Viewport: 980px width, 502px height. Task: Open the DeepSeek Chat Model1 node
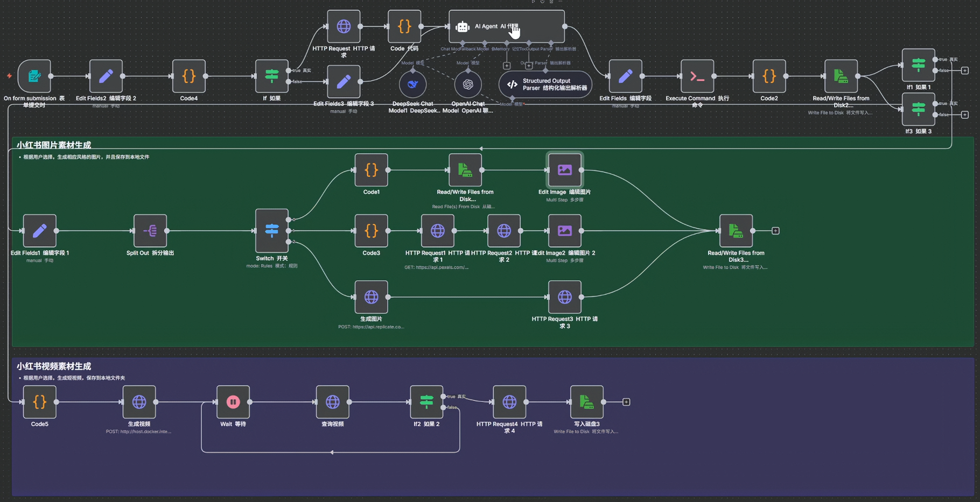[x=412, y=84]
